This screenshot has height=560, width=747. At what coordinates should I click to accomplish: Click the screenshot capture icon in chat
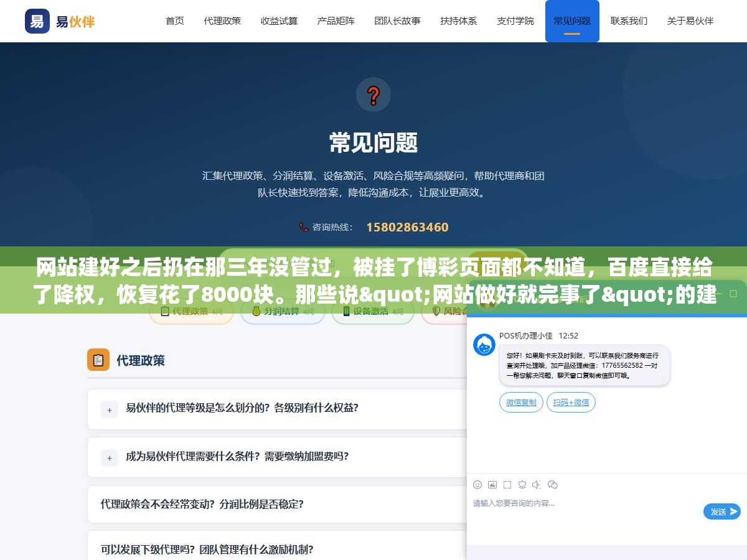(507, 484)
